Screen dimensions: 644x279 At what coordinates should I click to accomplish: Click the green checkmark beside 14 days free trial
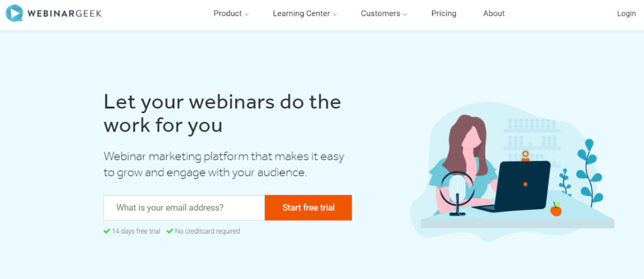(107, 231)
